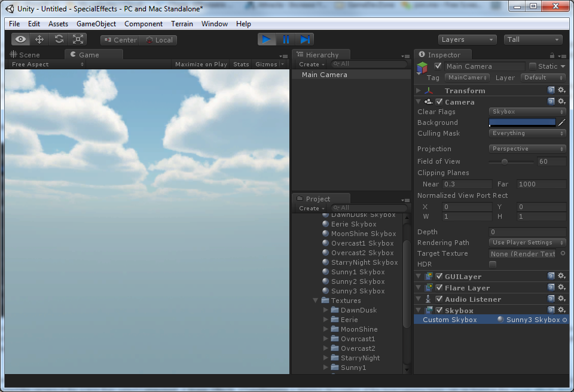Open Camera component settings gear

coord(561,102)
